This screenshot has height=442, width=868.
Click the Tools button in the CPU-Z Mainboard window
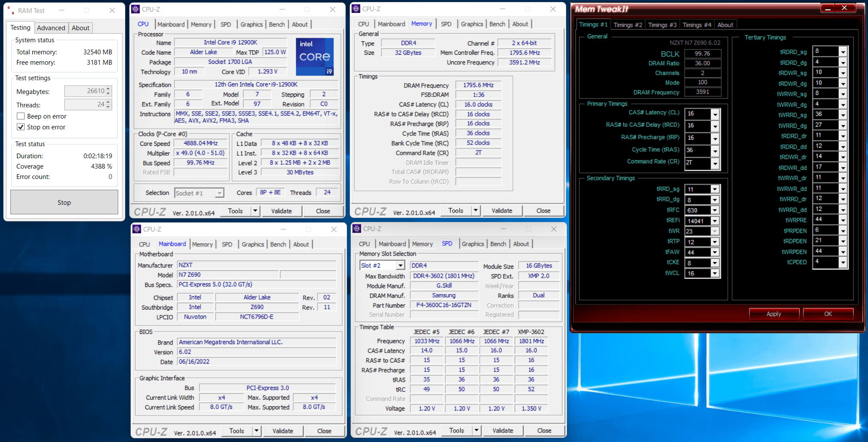(x=237, y=431)
